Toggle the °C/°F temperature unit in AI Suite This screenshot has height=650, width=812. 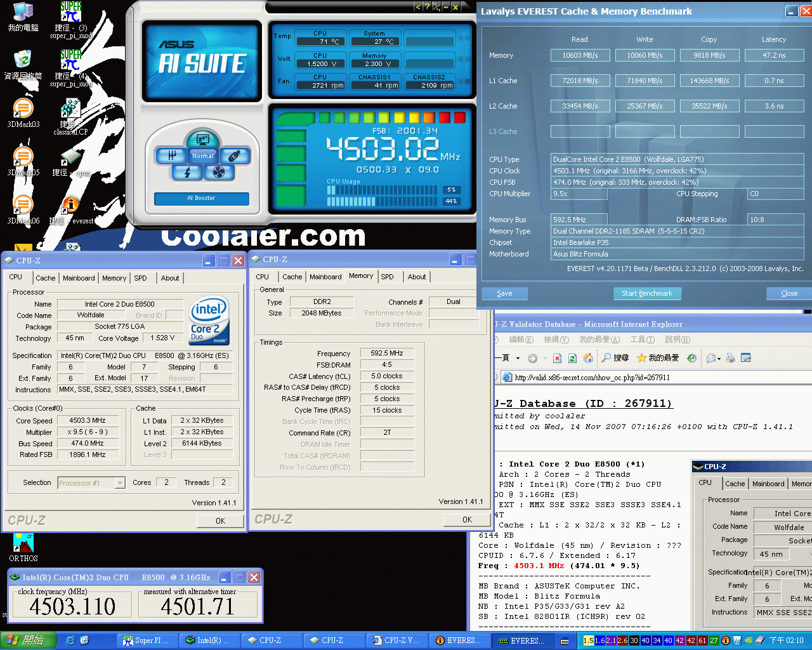click(x=436, y=7)
